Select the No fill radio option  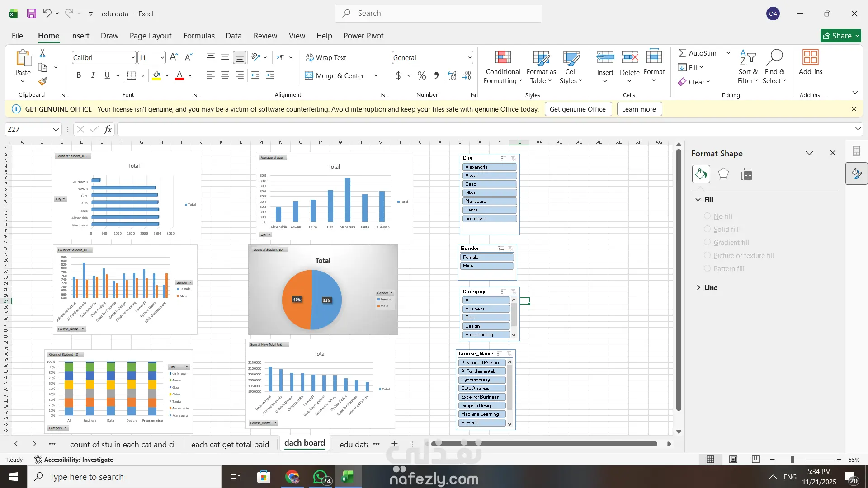pyautogui.click(x=707, y=216)
